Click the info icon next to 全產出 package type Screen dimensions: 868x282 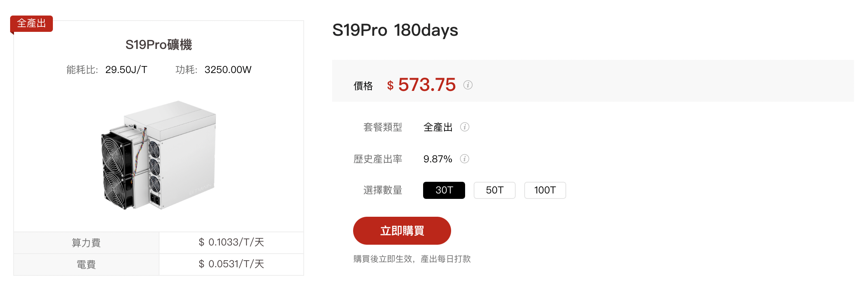tap(465, 127)
